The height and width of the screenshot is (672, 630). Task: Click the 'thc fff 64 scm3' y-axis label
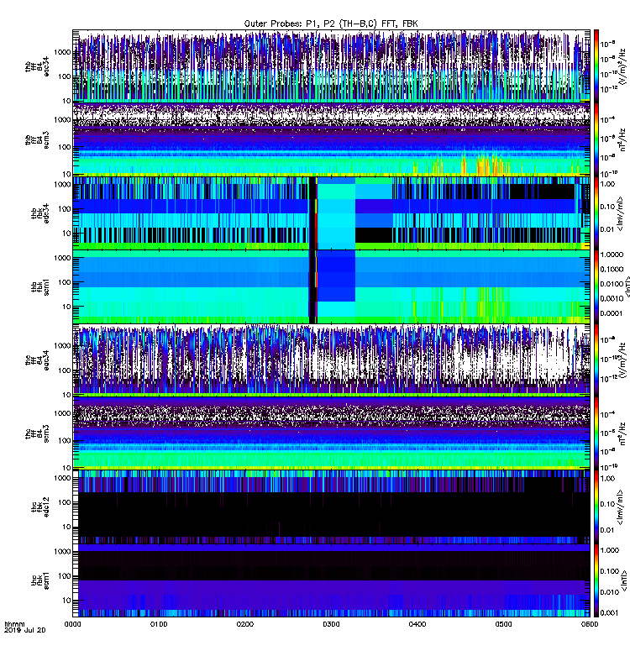coord(37,433)
